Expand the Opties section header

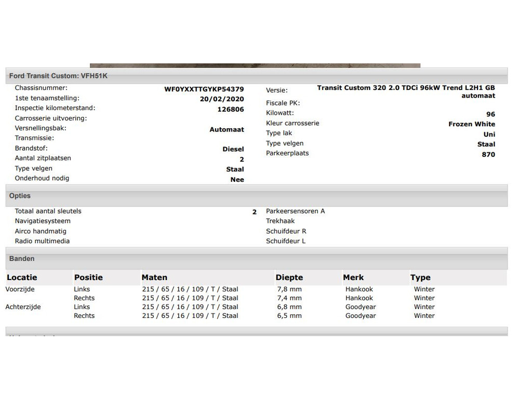pos(20,196)
